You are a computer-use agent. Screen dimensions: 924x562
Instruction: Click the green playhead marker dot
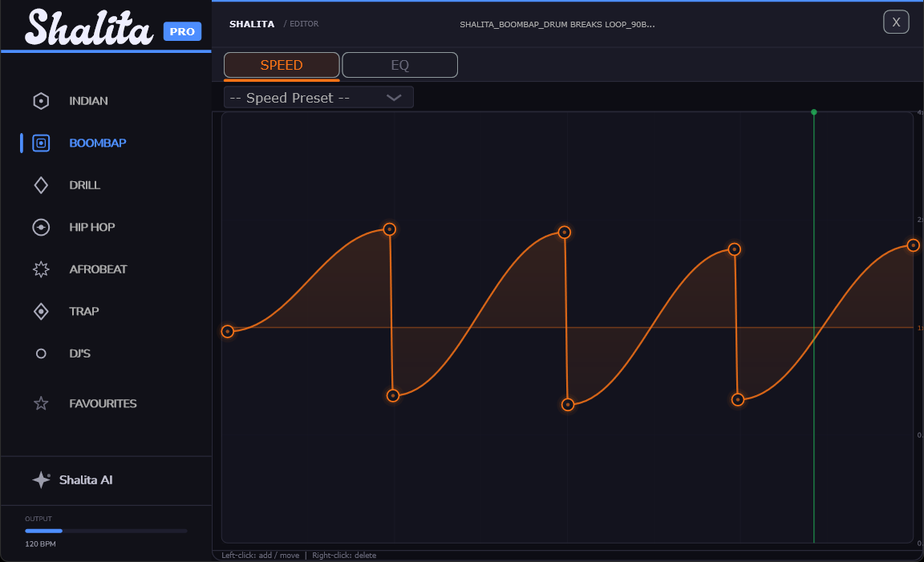tap(814, 112)
